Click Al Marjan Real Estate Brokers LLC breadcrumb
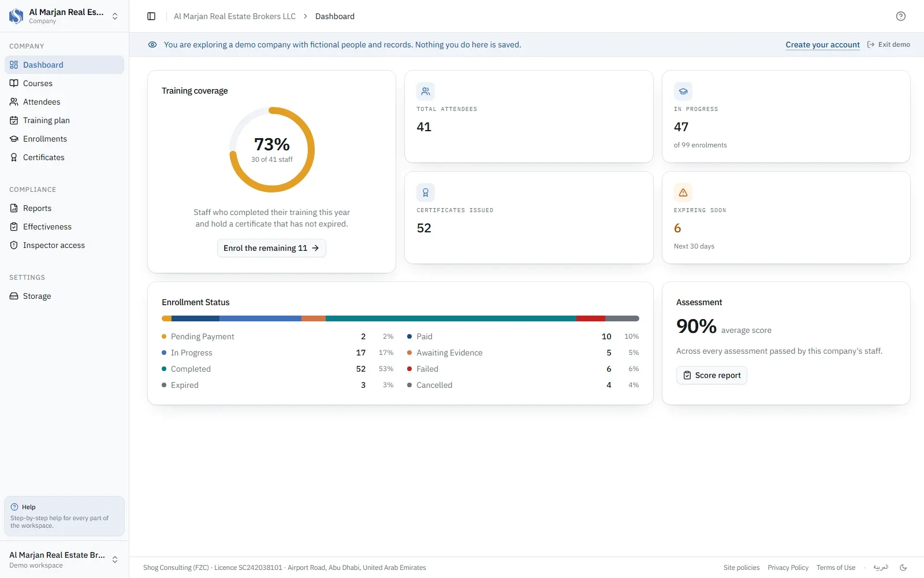Viewport: 924px width, 578px height. click(x=234, y=16)
